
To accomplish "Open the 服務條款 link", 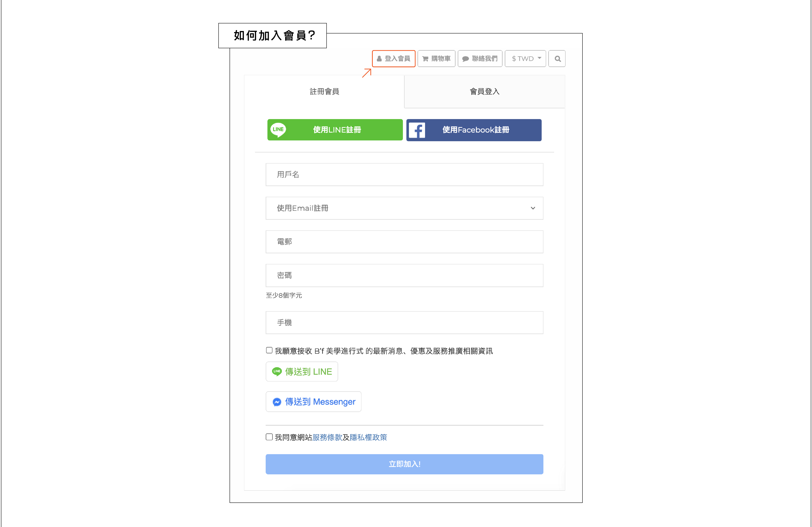I will point(327,437).
